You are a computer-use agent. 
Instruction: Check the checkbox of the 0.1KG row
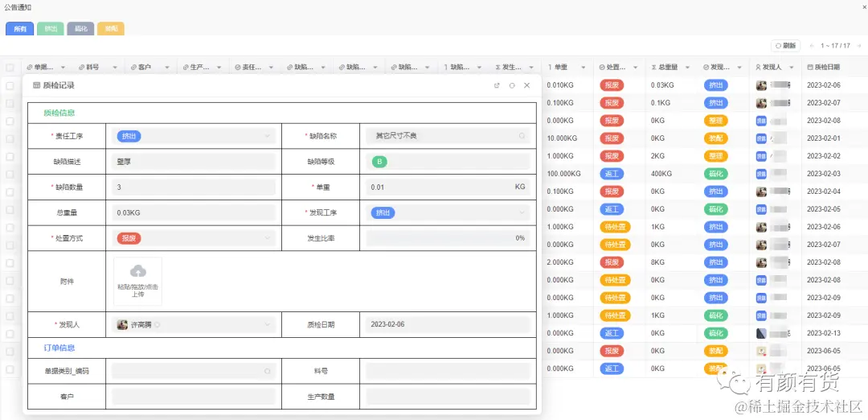[x=10, y=103]
